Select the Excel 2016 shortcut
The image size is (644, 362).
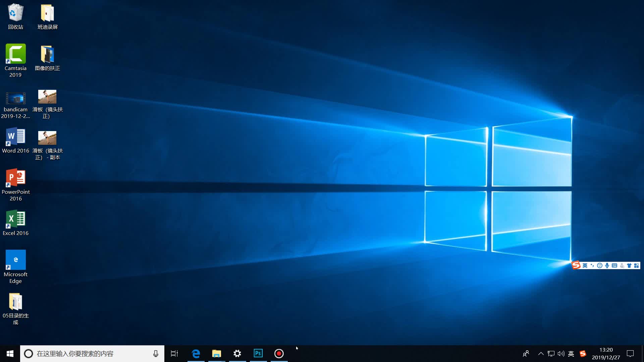click(x=15, y=223)
